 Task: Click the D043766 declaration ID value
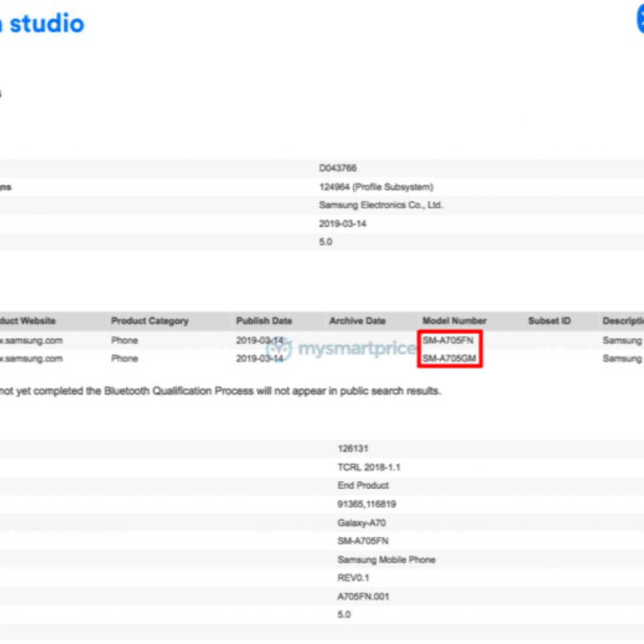338,168
